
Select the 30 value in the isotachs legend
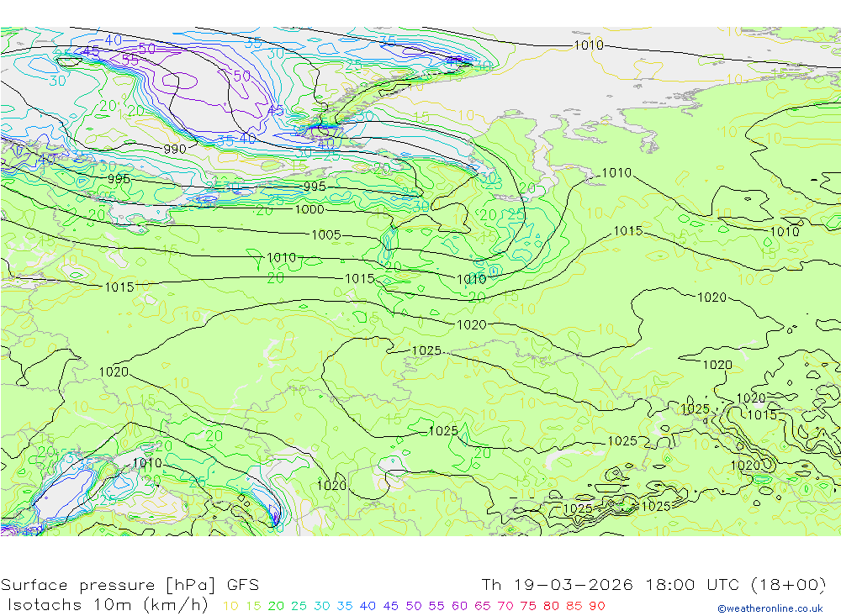(x=322, y=606)
